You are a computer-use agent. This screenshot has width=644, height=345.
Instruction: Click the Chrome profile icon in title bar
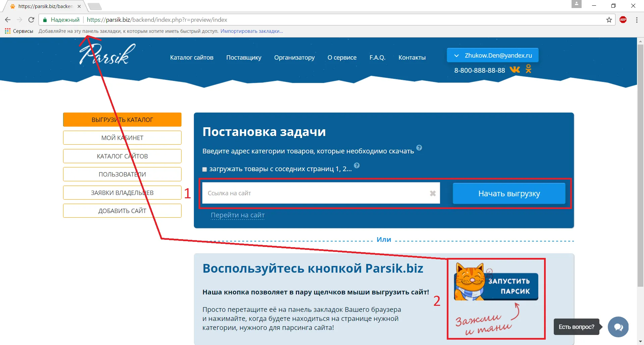tap(577, 4)
